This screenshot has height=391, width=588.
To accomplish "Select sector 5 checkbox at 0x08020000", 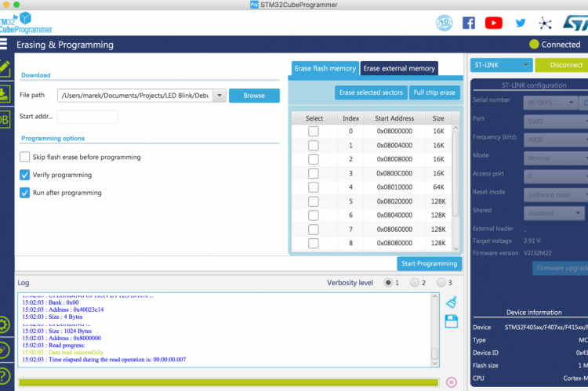I will (314, 201).
